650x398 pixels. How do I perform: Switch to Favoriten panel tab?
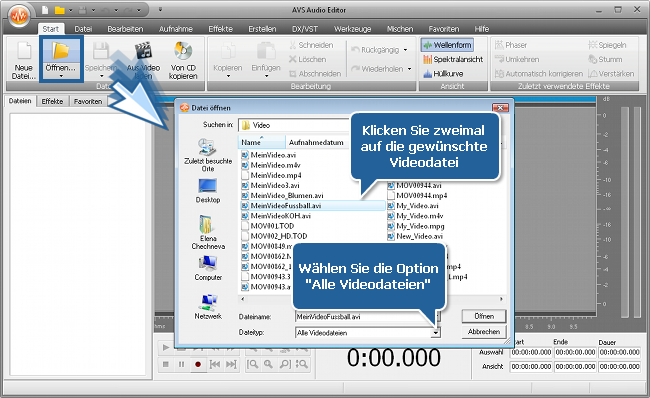(x=88, y=101)
